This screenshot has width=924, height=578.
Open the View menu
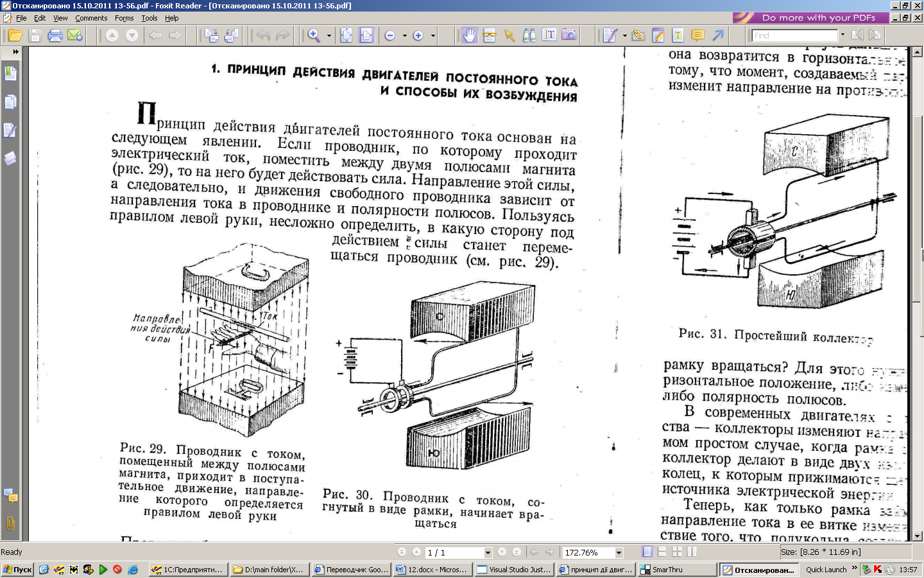[60, 18]
